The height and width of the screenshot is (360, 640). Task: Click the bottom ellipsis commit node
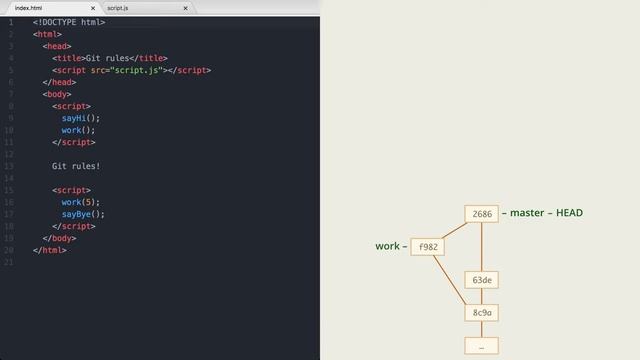482,346
